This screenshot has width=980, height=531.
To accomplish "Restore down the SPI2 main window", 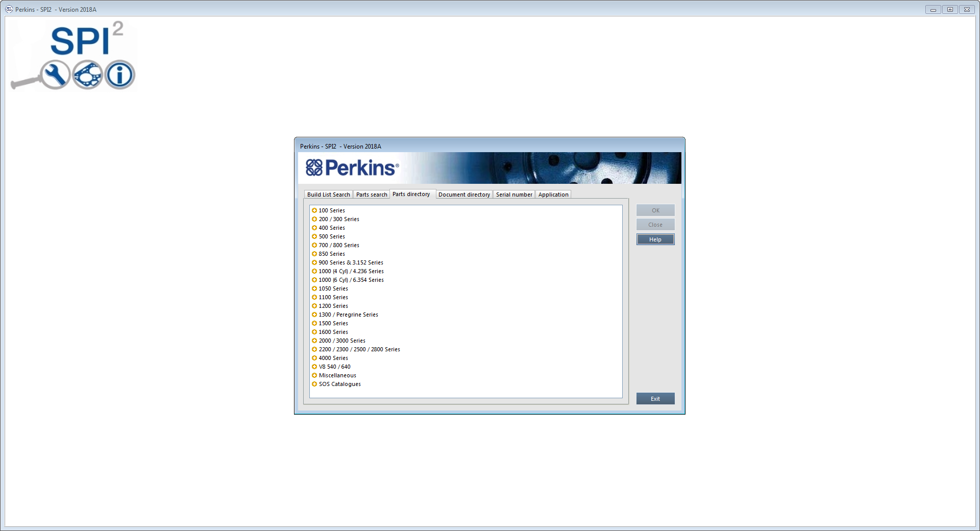I will pos(950,9).
